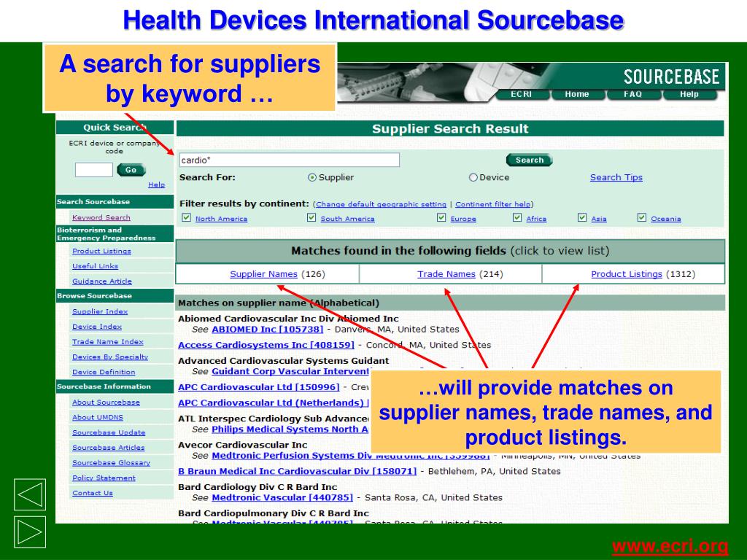Open APC Cardiovascular Ltd (Netherlands) link
Screen dimensions: 747x560
(x=274, y=403)
